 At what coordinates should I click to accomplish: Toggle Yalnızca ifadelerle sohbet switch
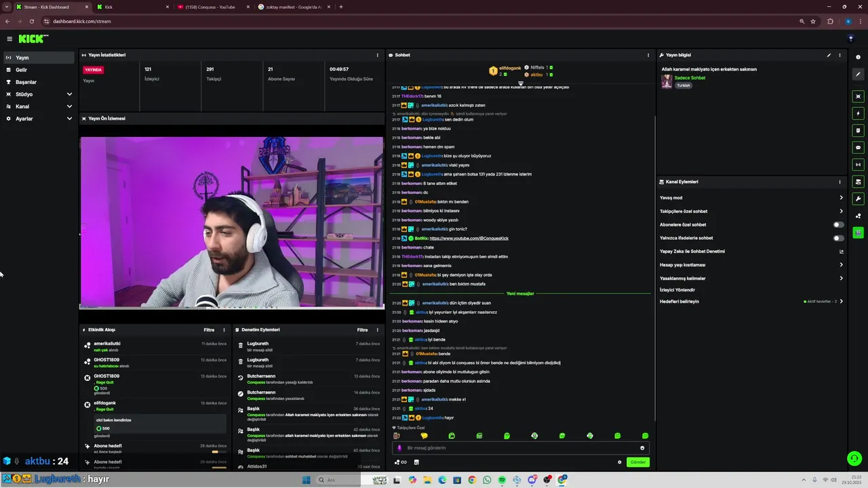[x=839, y=238]
